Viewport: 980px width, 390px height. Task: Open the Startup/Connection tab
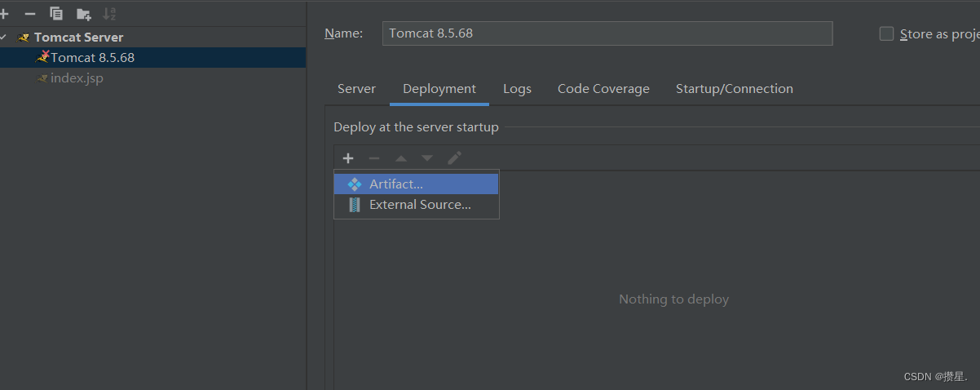click(x=735, y=89)
